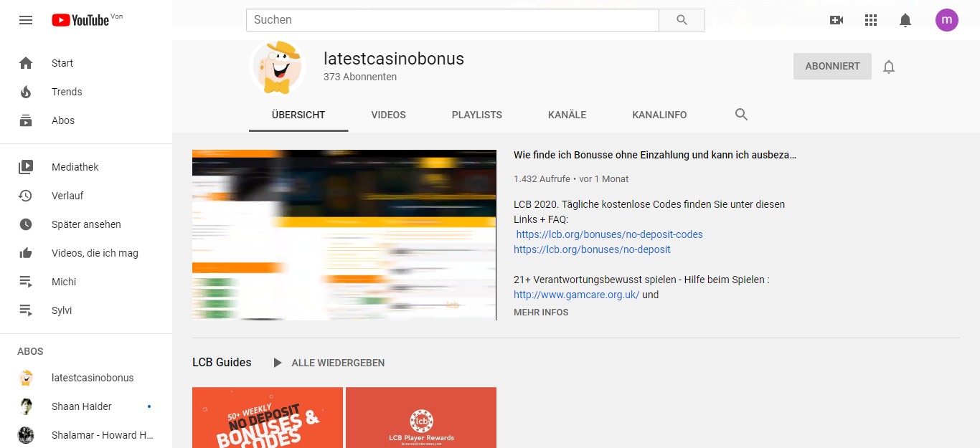The image size is (980, 448).
Task: Click the play icon beside Alle wiedergeben
Action: [278, 363]
